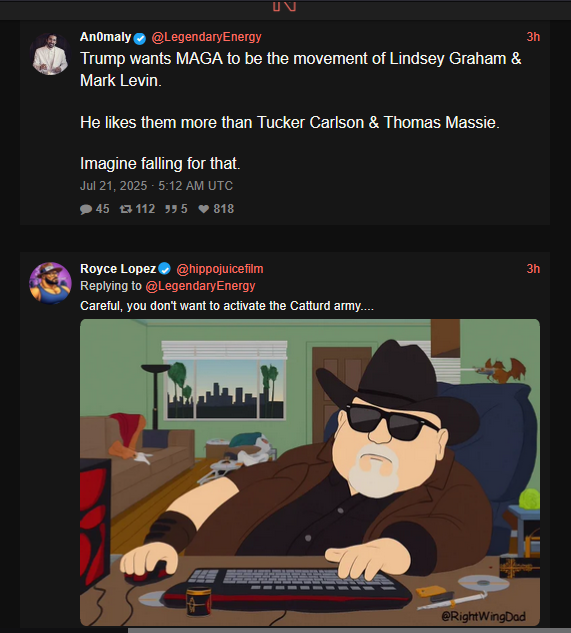Image resolution: width=571 pixels, height=633 pixels.
Task: Click the quote icon showing 5
Action: (170, 209)
